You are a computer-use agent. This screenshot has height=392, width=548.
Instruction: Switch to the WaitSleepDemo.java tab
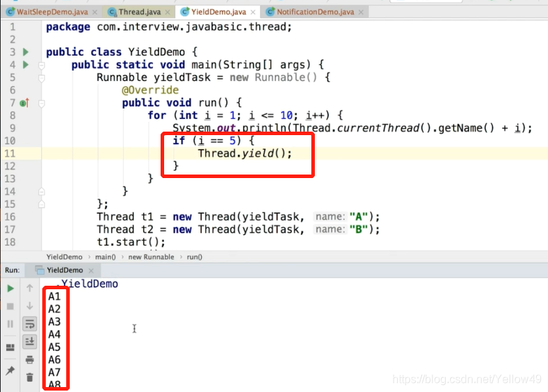pos(52,12)
